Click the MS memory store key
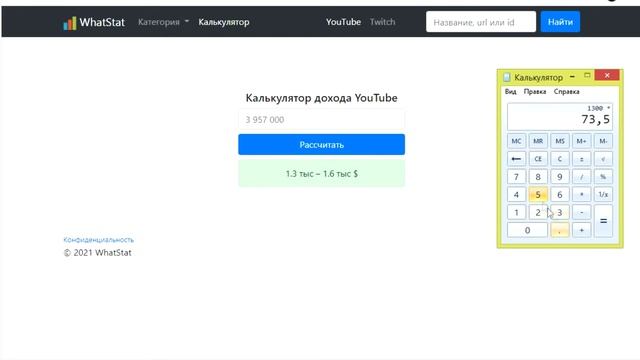 coord(560,141)
